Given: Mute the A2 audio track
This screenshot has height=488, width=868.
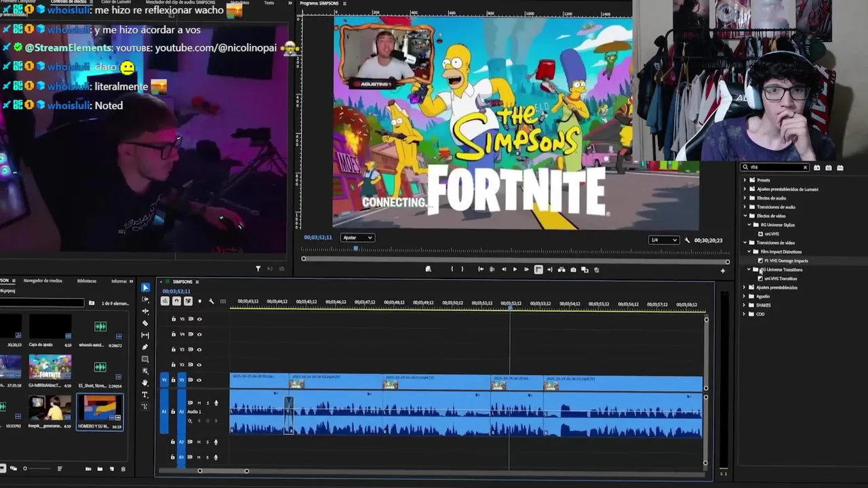Looking at the screenshot, I should coord(199,442).
